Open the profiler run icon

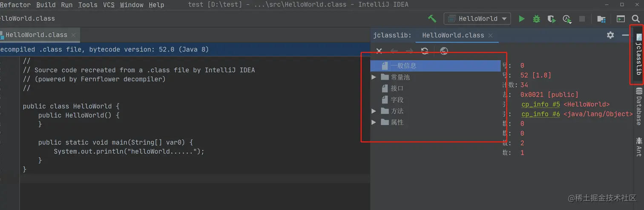(x=566, y=19)
